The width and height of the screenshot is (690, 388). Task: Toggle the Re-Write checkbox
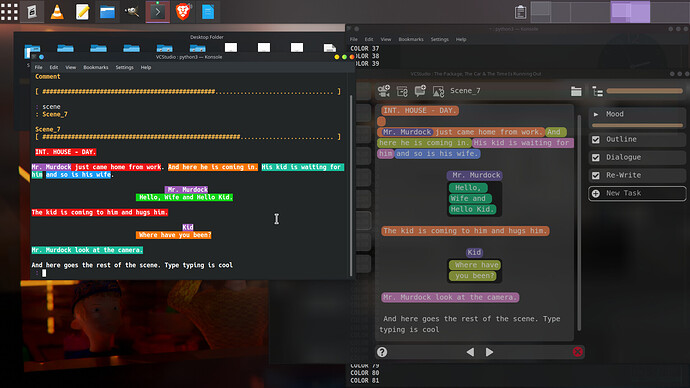tap(596, 176)
